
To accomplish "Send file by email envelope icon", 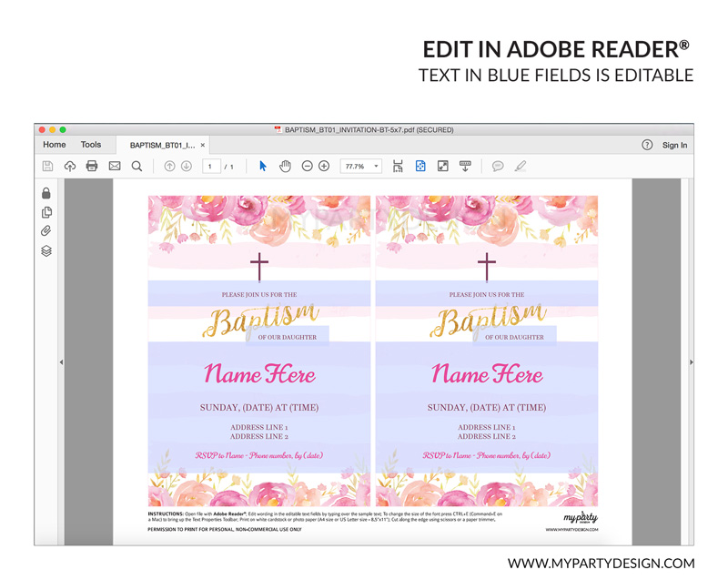I will [x=115, y=167].
